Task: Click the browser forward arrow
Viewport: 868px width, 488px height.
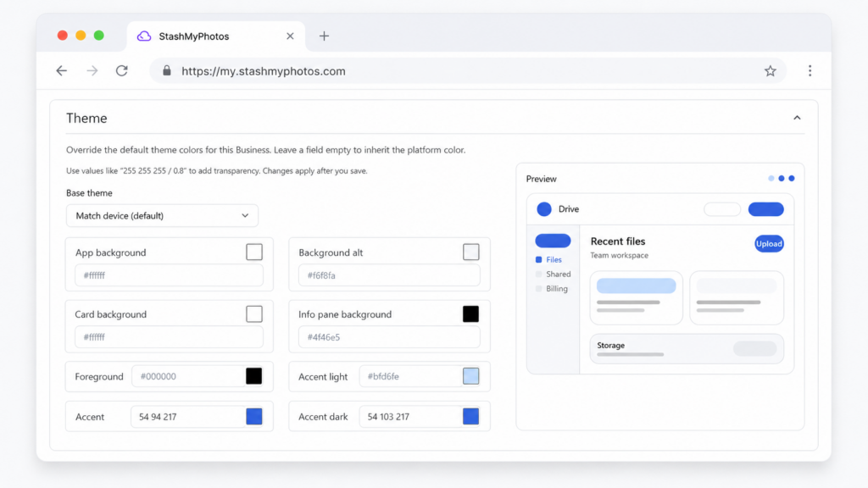Action: pos(92,71)
